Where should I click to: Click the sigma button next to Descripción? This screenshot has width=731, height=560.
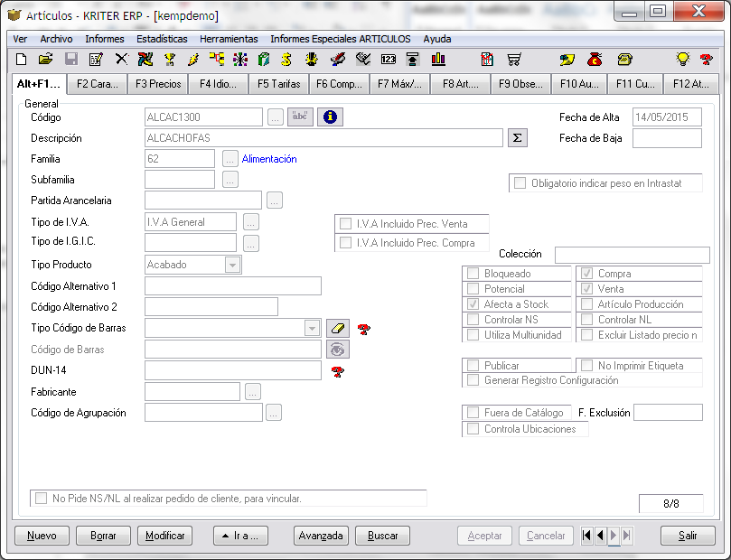point(517,138)
